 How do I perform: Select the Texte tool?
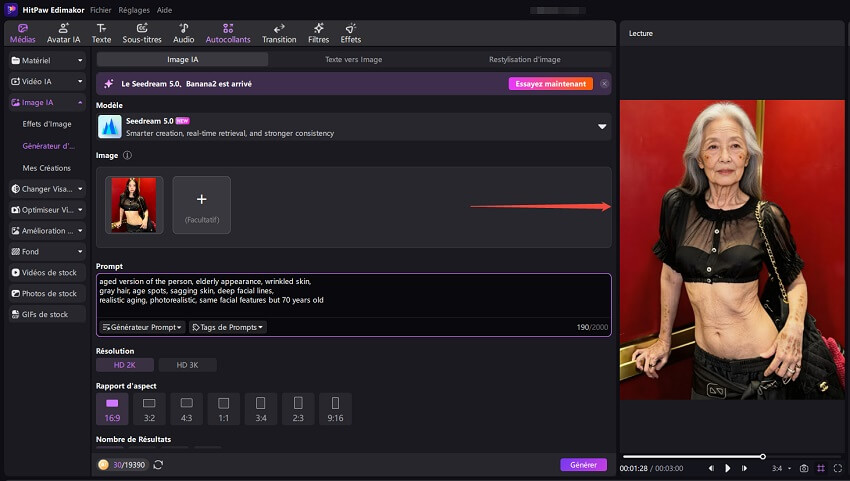coord(101,34)
